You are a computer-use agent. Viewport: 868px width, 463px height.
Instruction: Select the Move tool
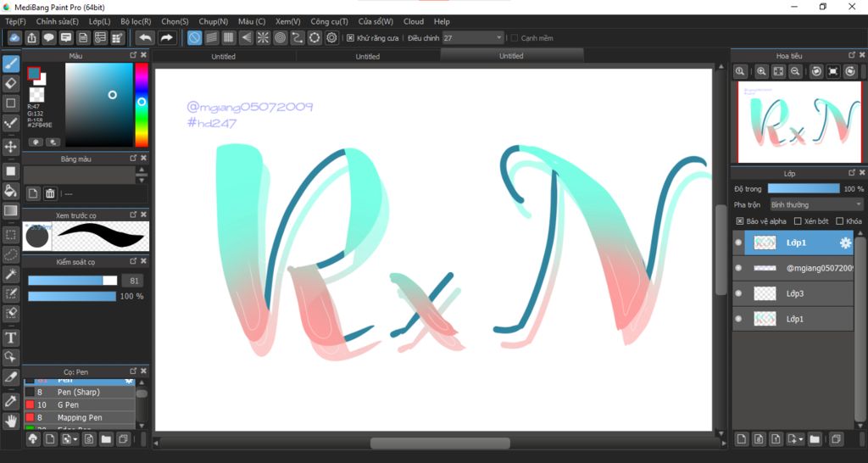pos(10,147)
